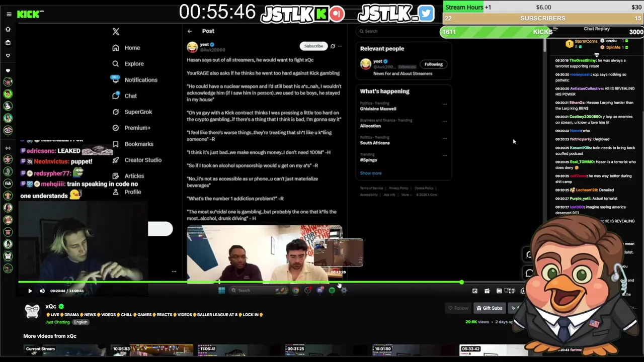The width and height of the screenshot is (644, 362).
Task: Click the mini player icon
Action: pos(474,291)
